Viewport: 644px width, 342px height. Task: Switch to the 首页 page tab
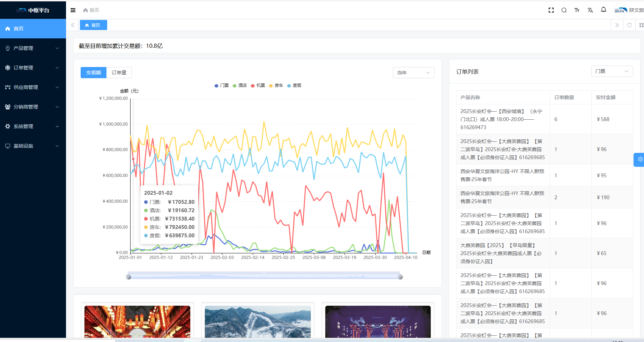point(93,25)
